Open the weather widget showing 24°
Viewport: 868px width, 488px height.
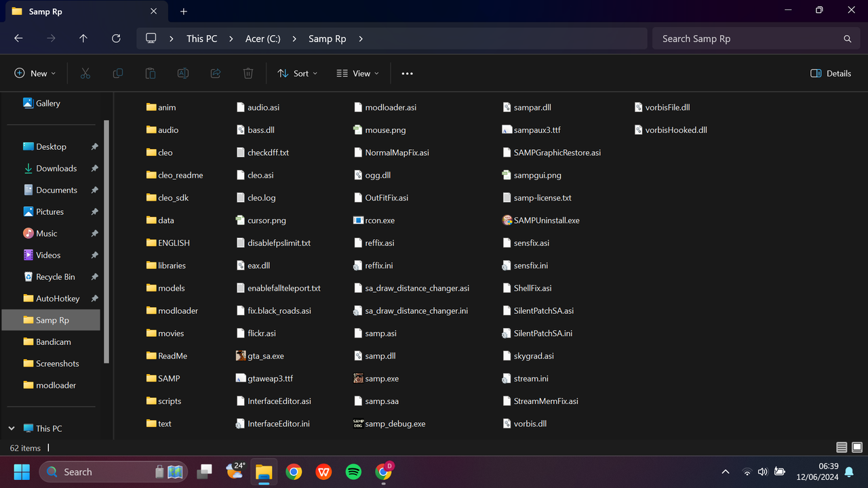coord(235,472)
